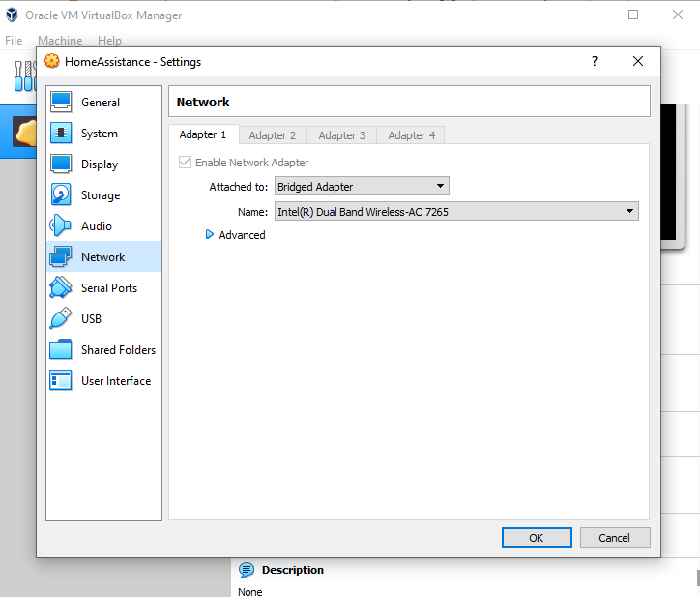Select the Storage category label
The image size is (700, 597).
[101, 195]
